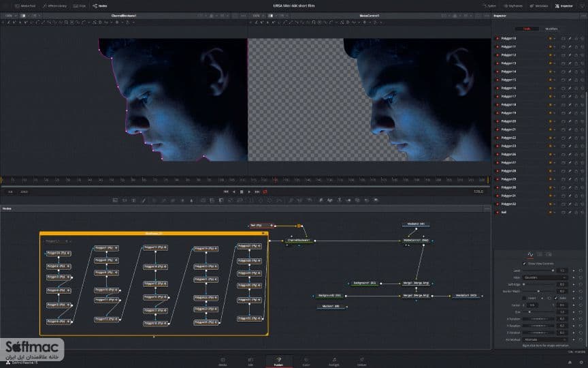Toggle the red loop playback button
Viewport: 588px width, 368px height.
pos(265,191)
